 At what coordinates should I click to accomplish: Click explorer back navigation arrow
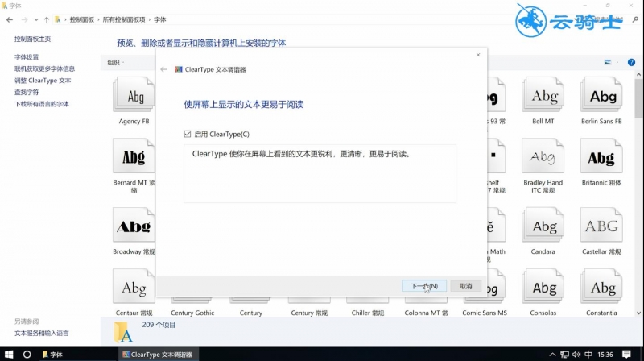coord(10,19)
